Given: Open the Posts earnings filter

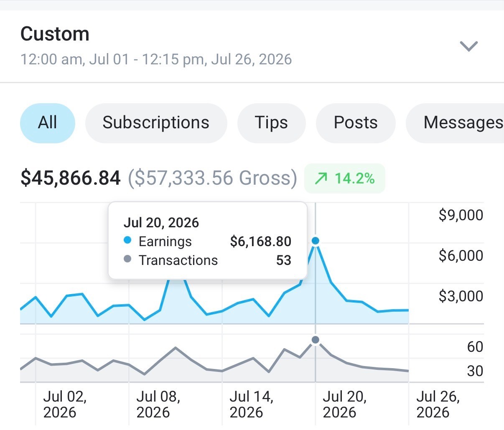Looking at the screenshot, I should tap(356, 123).
